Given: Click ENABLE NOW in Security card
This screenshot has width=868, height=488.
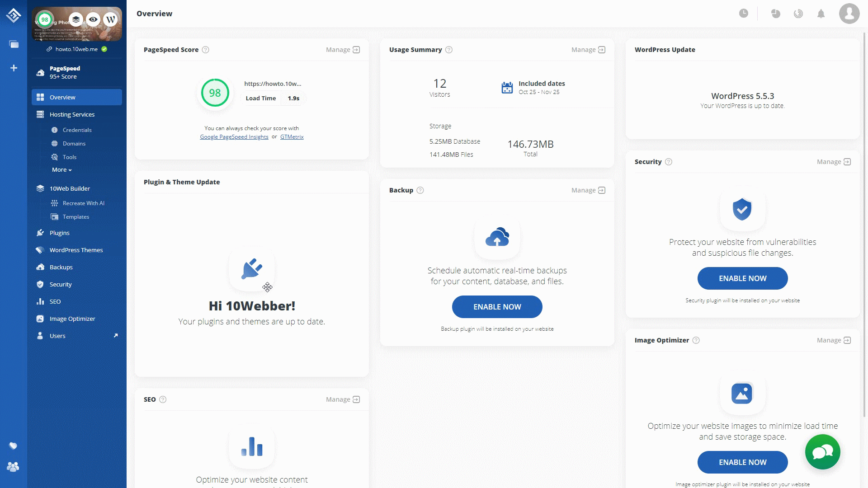Looking at the screenshot, I should (743, 278).
